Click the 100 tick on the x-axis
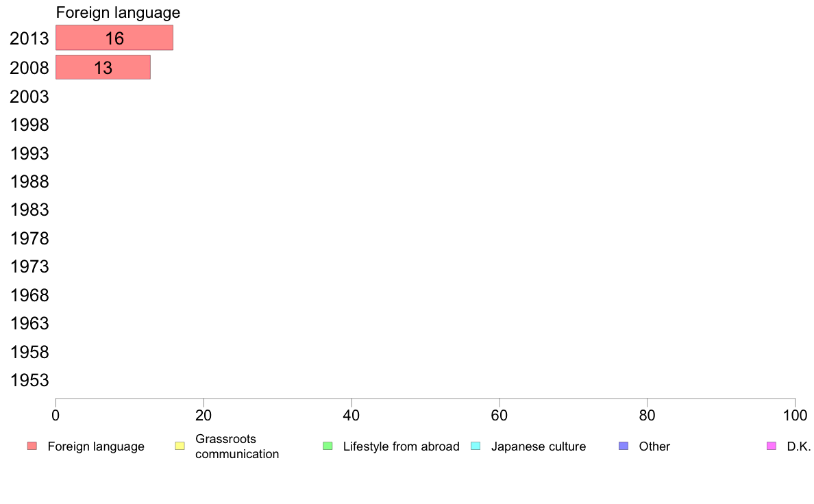This screenshot has width=814, height=504. pos(795,415)
